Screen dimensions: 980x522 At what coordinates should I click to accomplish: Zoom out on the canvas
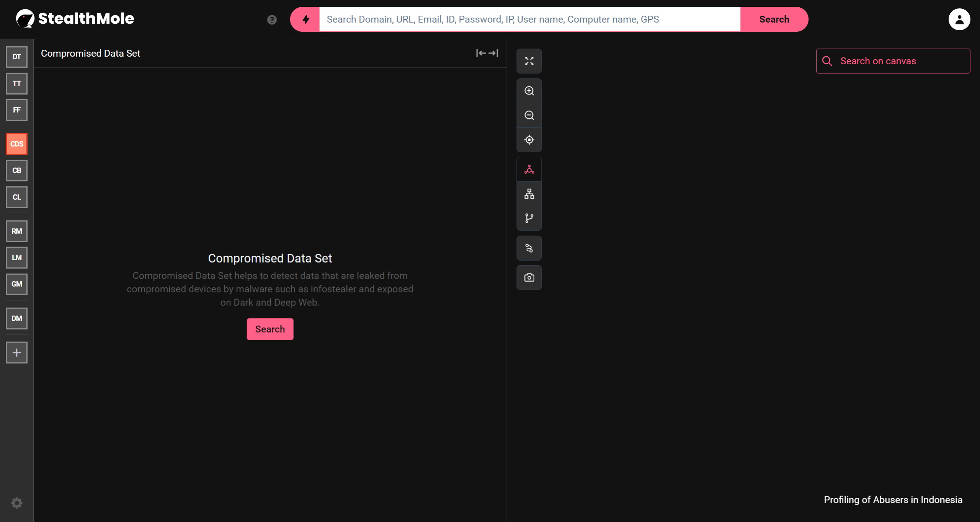tap(529, 115)
